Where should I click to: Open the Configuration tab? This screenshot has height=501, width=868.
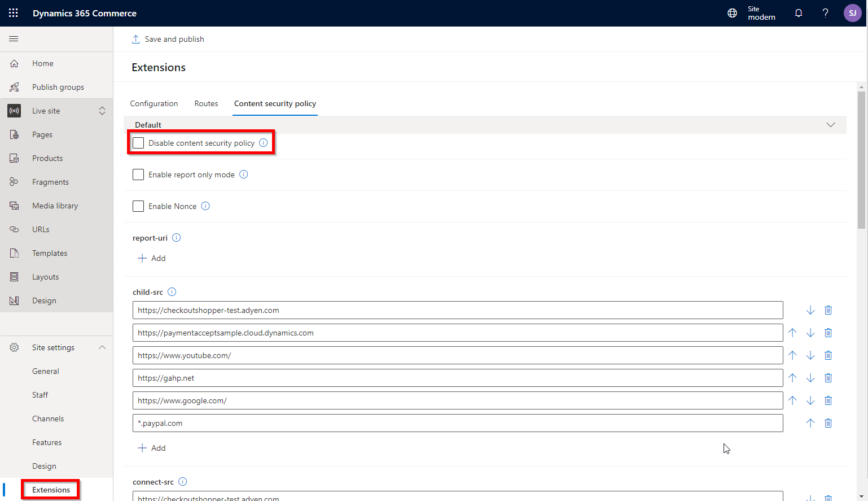[154, 104]
